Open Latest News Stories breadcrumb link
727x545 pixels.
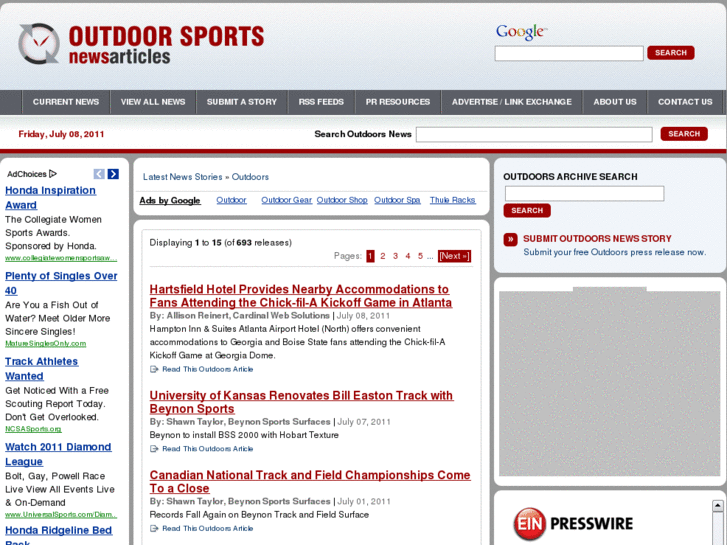tap(182, 177)
